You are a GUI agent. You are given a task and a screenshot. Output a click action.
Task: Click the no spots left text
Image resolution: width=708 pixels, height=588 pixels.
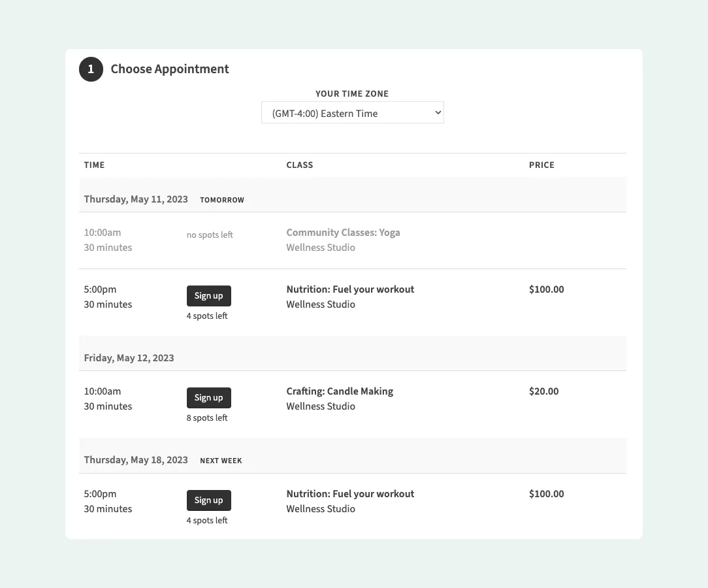210,235
